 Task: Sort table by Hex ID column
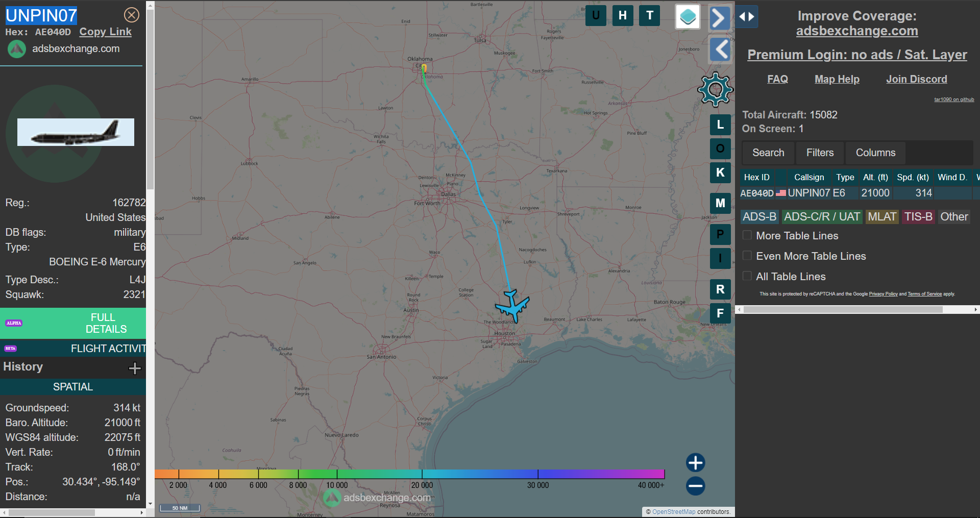(756, 177)
